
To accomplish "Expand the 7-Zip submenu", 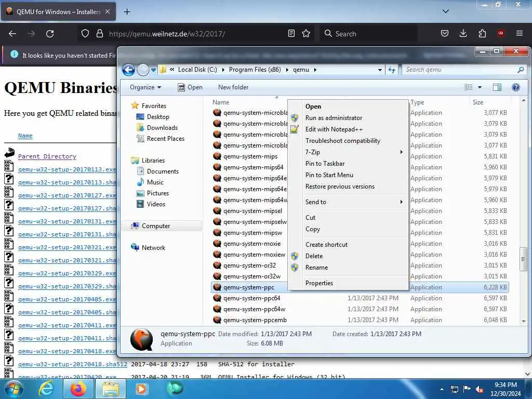I will point(348,152).
